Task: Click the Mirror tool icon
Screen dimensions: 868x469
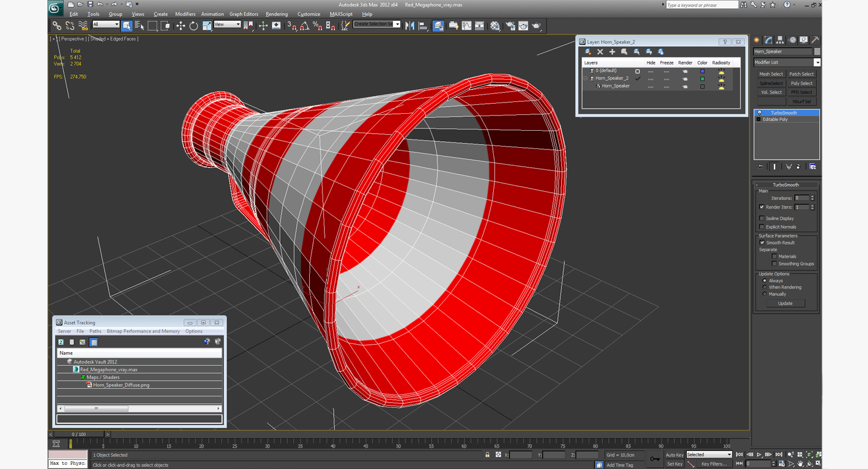Action: [409, 26]
